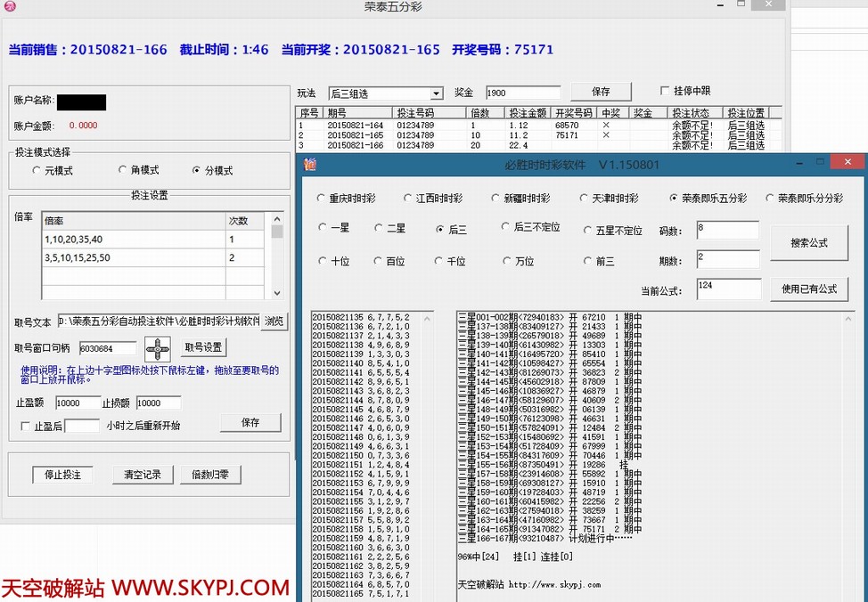Close the 必胜时时彩软件 window
The height and width of the screenshot is (602, 868).
[847, 163]
